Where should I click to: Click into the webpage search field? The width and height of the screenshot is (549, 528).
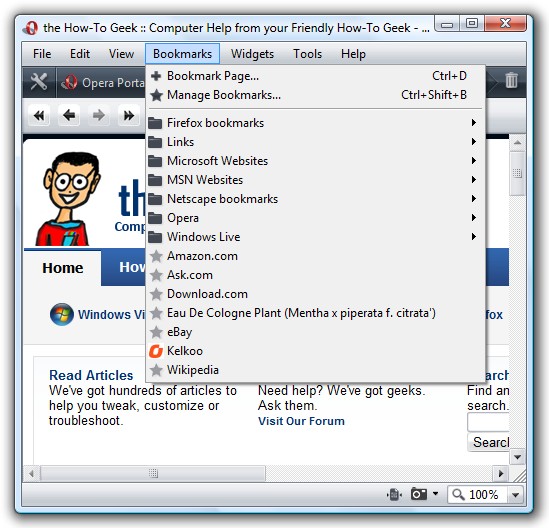[488, 422]
